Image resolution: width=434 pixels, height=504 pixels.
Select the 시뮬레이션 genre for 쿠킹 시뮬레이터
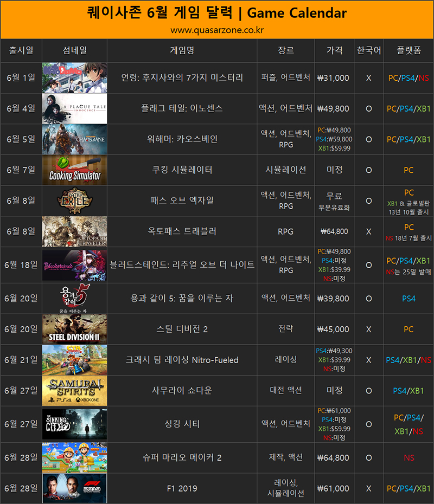tap(286, 170)
